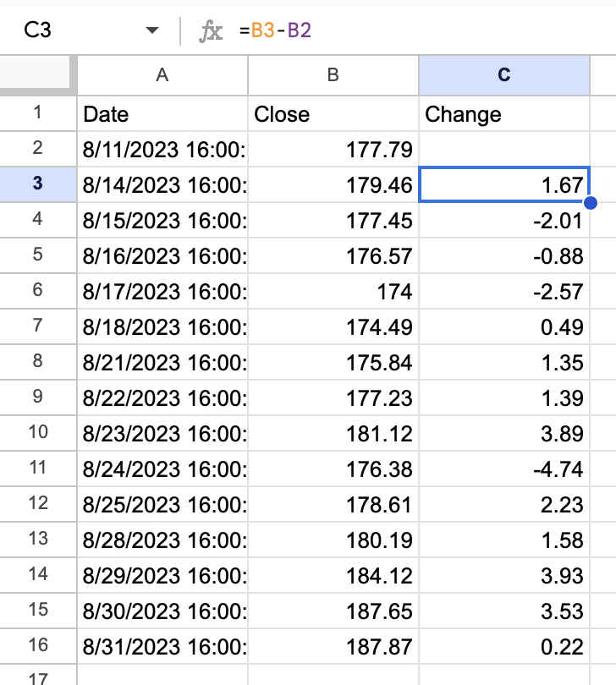
Task: Select cell with value 175.84
Action: pos(333,362)
